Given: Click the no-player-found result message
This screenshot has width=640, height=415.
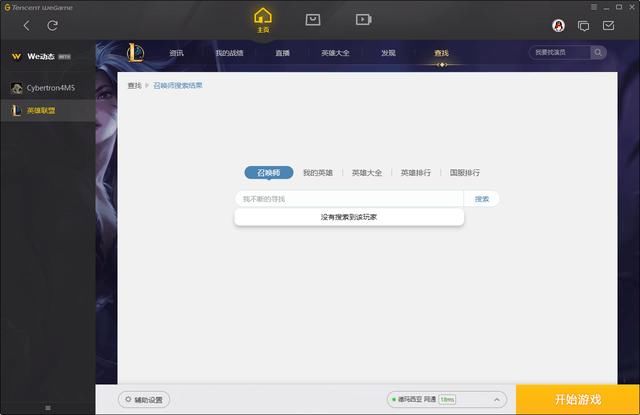Looking at the screenshot, I should [349, 217].
